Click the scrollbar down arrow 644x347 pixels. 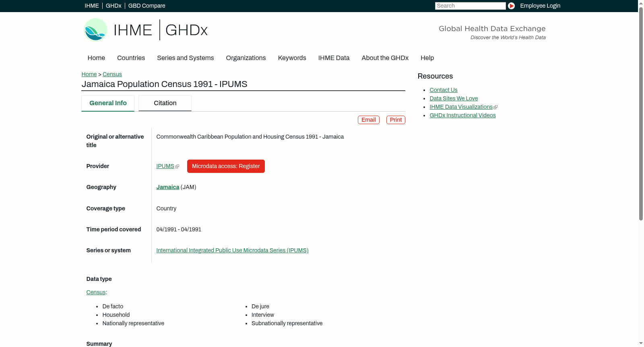[641, 344]
